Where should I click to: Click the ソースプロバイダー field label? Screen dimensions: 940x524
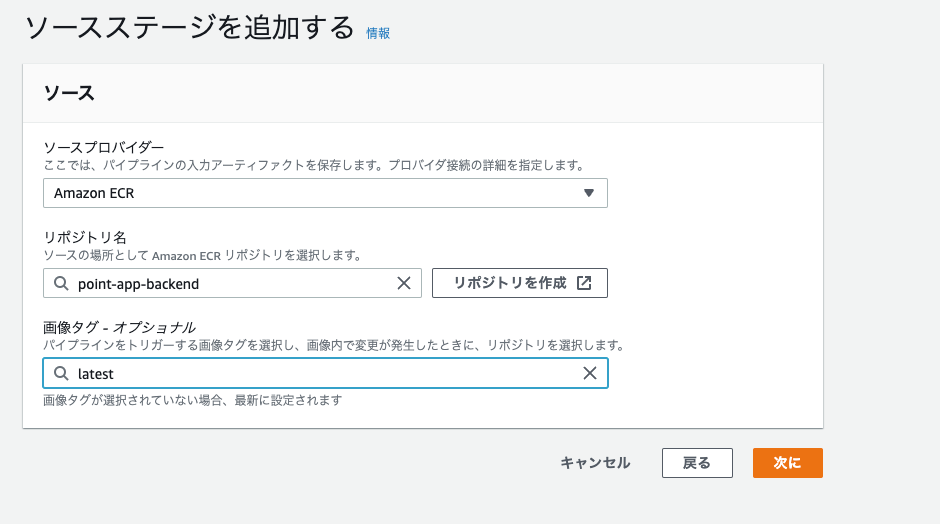point(104,147)
